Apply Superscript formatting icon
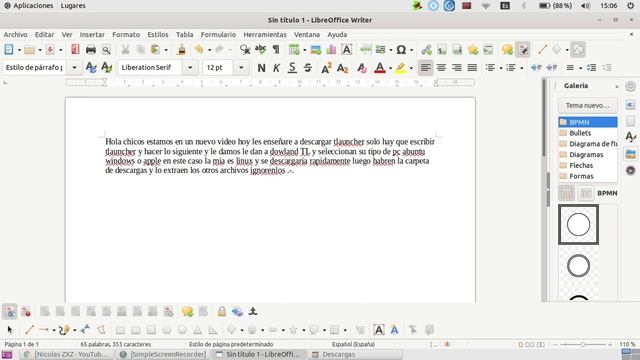This screenshot has width=640, height=360. (326, 68)
